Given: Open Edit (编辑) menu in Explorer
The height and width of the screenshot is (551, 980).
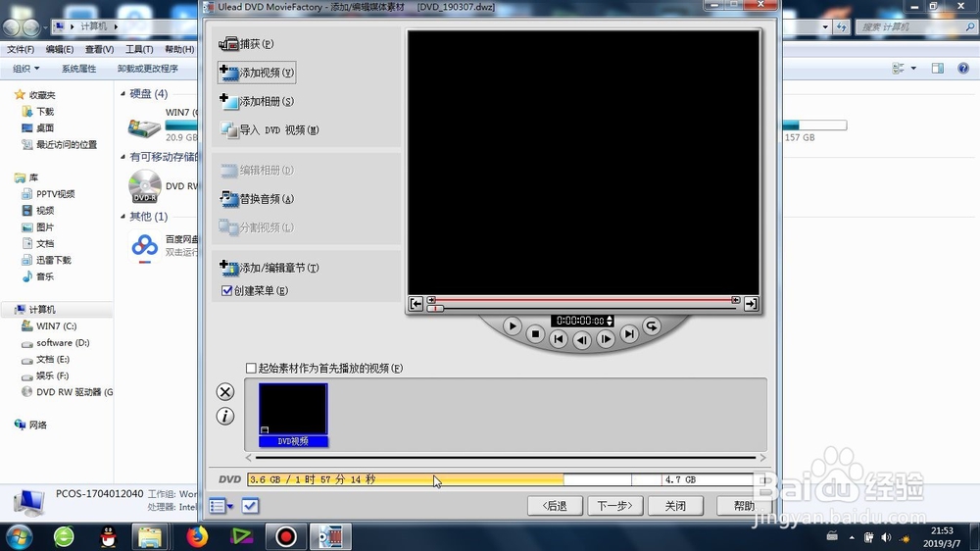Looking at the screenshot, I should coord(60,49).
